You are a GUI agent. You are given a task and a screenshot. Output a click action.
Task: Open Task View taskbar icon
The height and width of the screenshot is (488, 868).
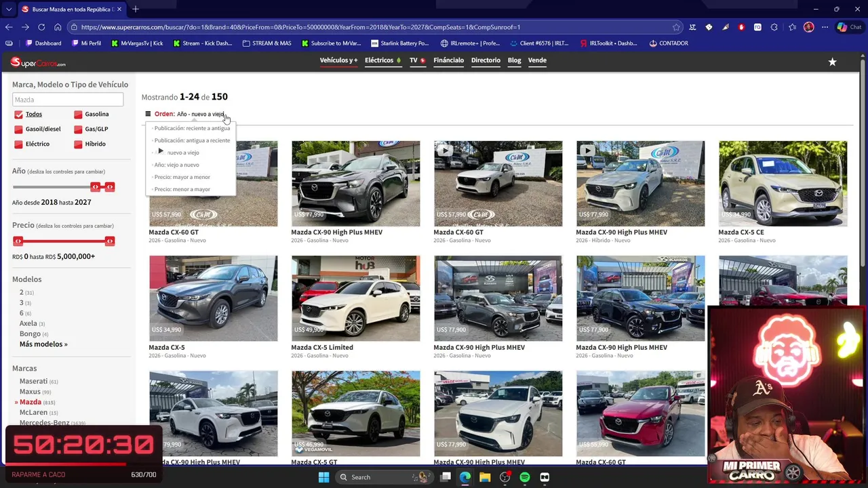(446, 477)
